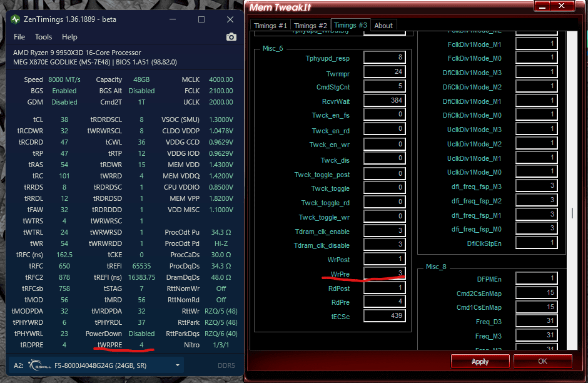Click the Twrmpr value field
This screenshot has width=588, height=383.
[x=384, y=71]
